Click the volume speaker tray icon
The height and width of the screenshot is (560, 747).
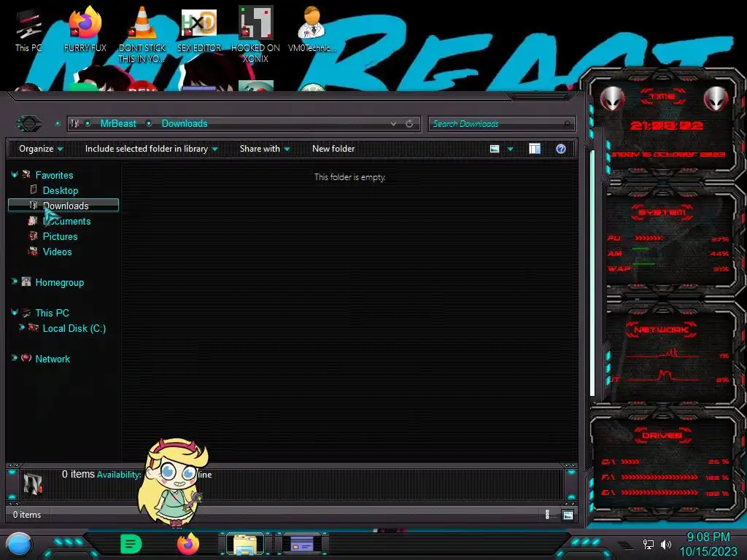[666, 544]
